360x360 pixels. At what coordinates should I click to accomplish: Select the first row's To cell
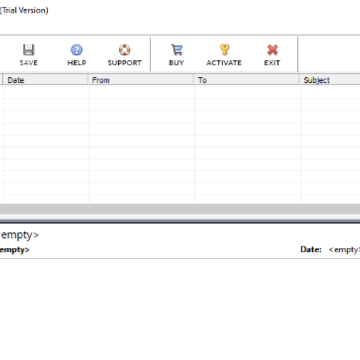[247, 92]
